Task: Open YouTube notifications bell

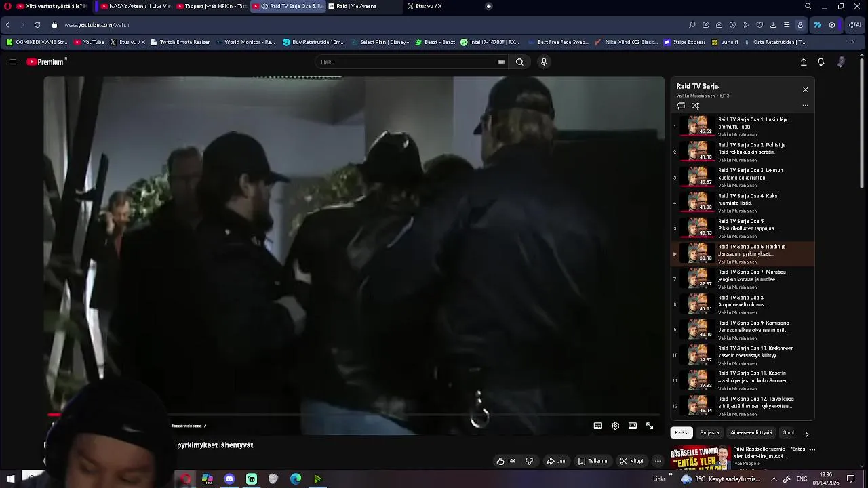Action: pos(821,62)
